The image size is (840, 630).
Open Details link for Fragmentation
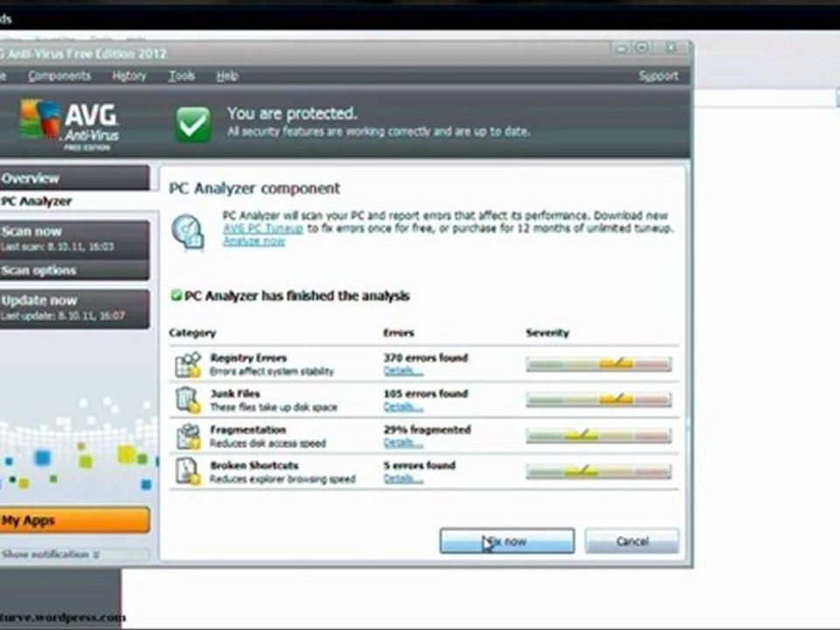[402, 443]
